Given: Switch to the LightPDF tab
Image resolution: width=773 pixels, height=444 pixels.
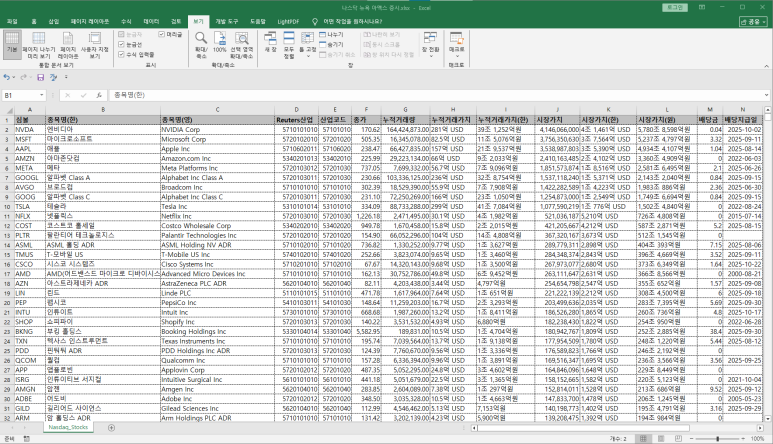Looking at the screenshot, I should (x=288, y=22).
